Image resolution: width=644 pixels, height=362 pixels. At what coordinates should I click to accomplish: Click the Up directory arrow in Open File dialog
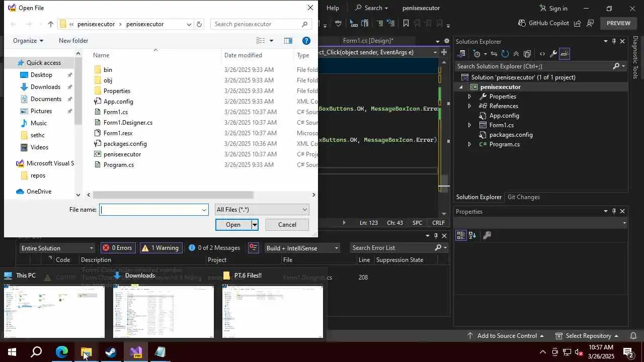pyautogui.click(x=50, y=24)
